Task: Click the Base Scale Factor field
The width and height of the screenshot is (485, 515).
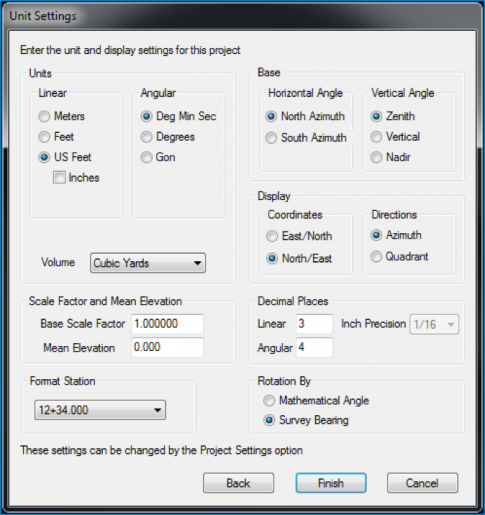Action: 167,324
